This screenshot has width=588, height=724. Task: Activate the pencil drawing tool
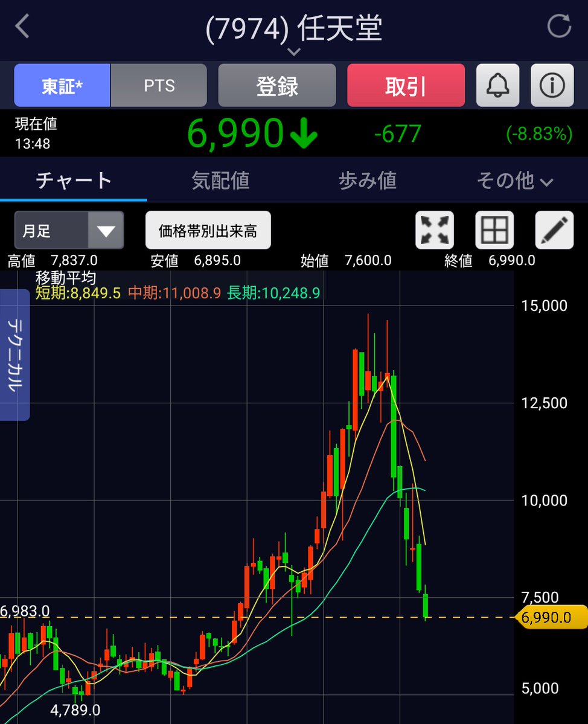pyautogui.click(x=554, y=230)
